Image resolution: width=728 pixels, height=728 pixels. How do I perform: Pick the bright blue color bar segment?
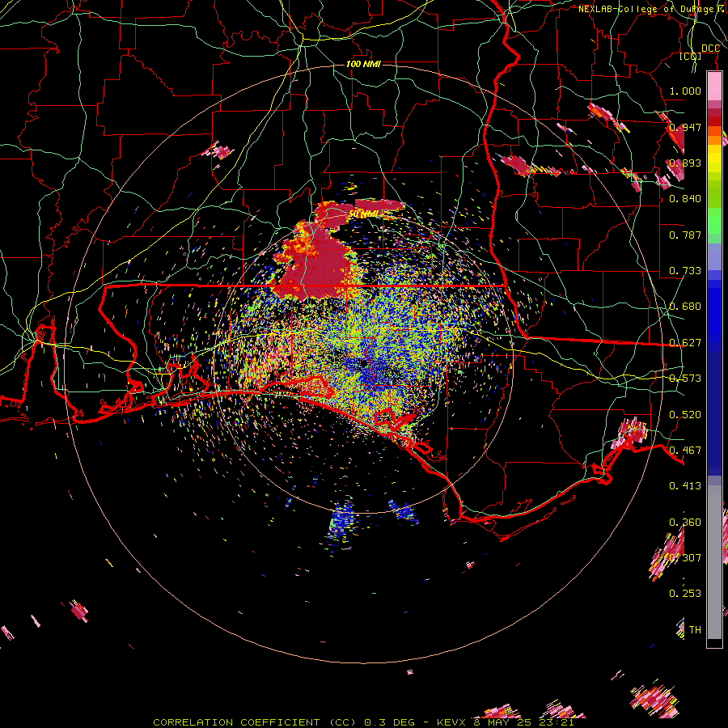[714, 315]
